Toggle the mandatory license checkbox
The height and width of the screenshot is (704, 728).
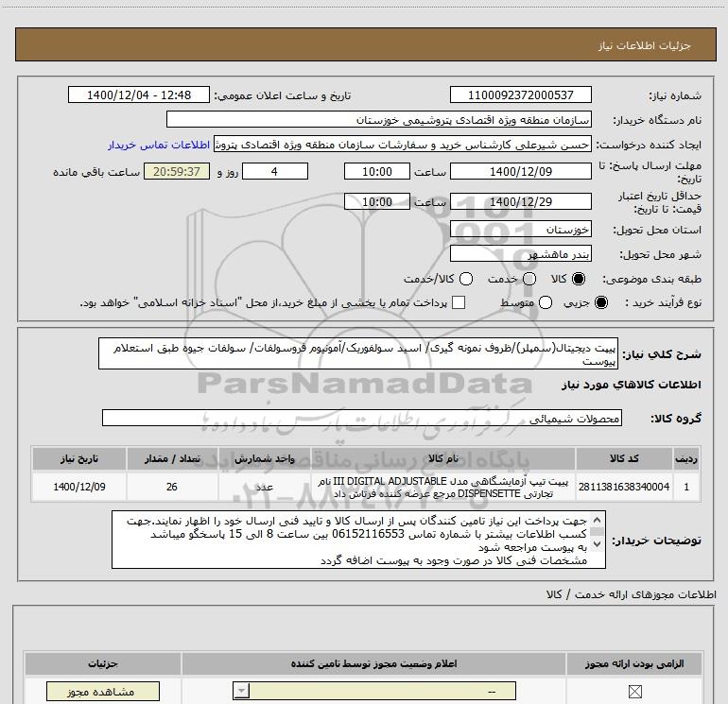click(x=634, y=692)
